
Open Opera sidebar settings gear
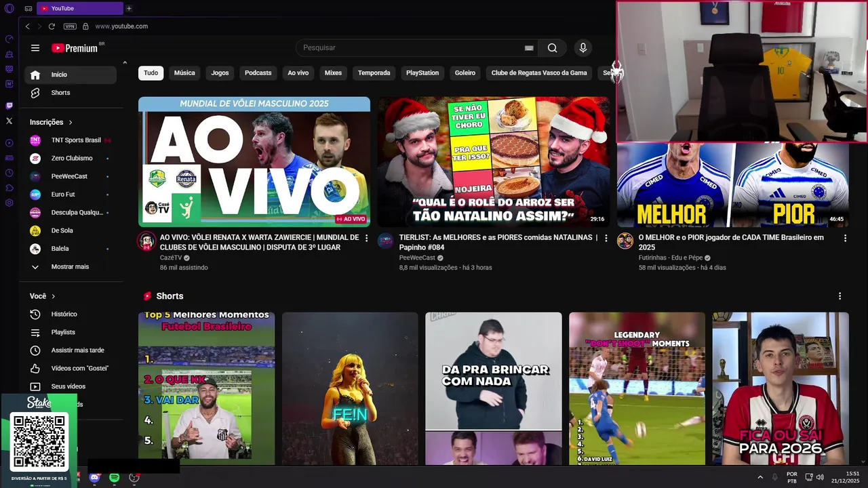tap(9, 203)
